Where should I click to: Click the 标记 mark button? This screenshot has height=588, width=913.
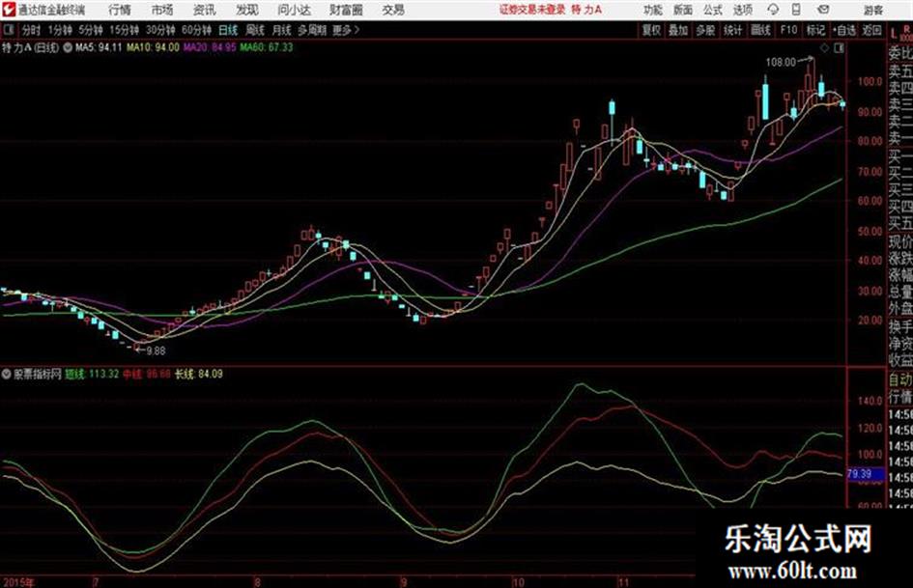pyautogui.click(x=815, y=30)
